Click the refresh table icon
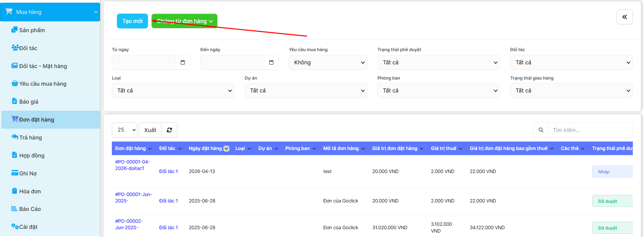The height and width of the screenshot is (237, 644). [169, 130]
